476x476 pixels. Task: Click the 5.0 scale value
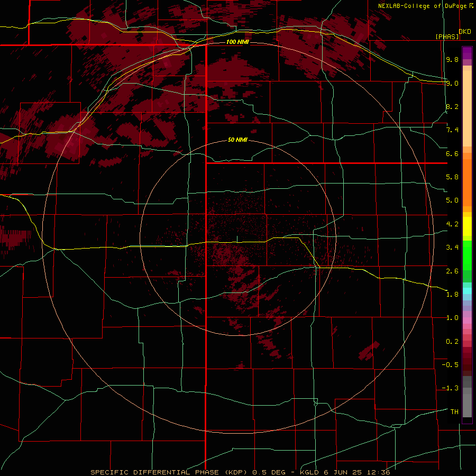point(452,200)
